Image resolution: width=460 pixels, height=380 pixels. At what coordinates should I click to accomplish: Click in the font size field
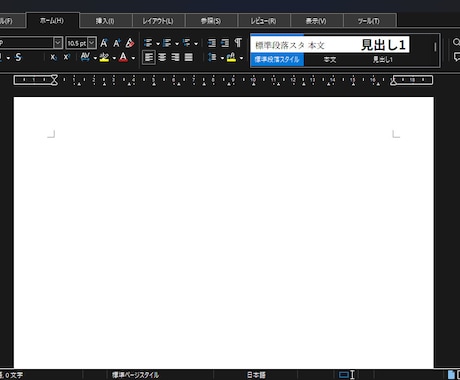click(x=77, y=43)
